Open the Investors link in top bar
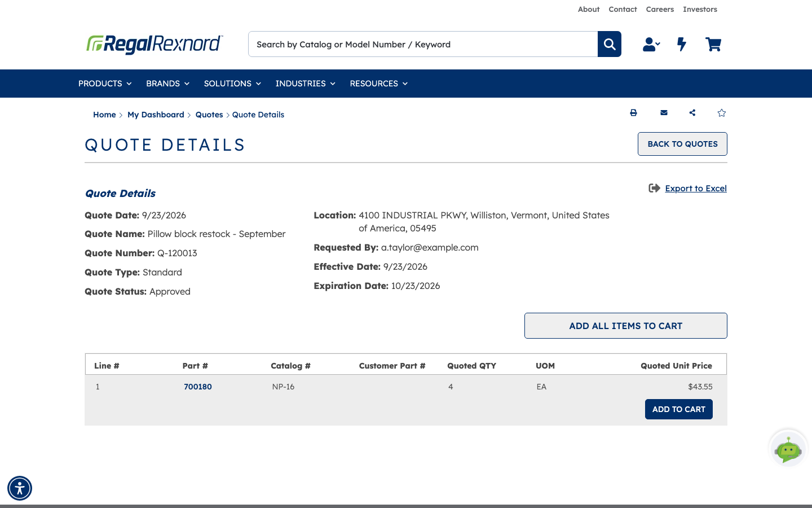Image resolution: width=812 pixels, height=508 pixels. tap(700, 9)
